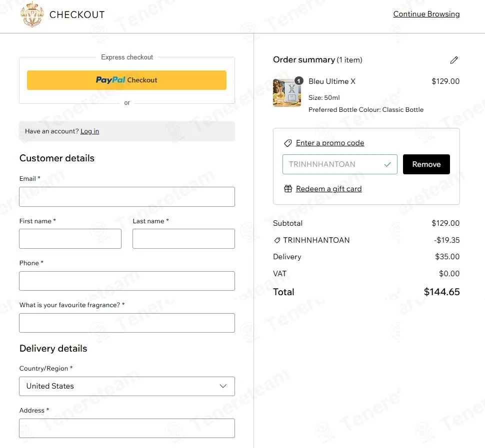Focus the Email input field

pyautogui.click(x=127, y=197)
